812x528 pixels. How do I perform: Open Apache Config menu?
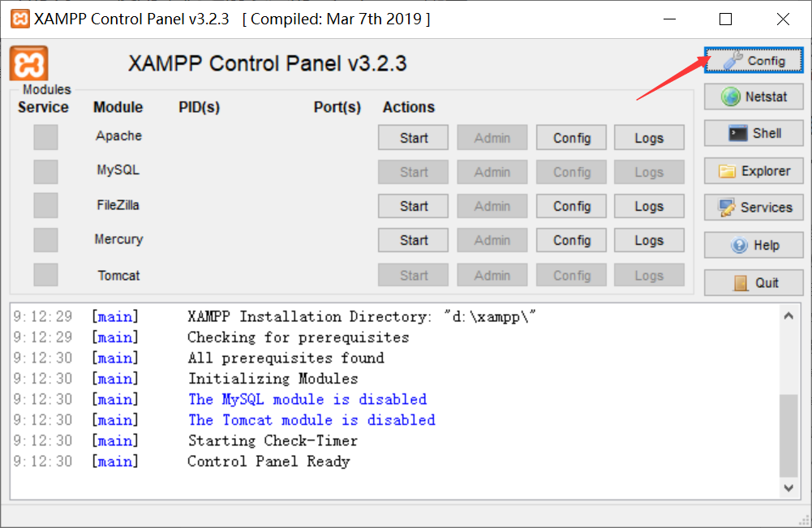[571, 138]
